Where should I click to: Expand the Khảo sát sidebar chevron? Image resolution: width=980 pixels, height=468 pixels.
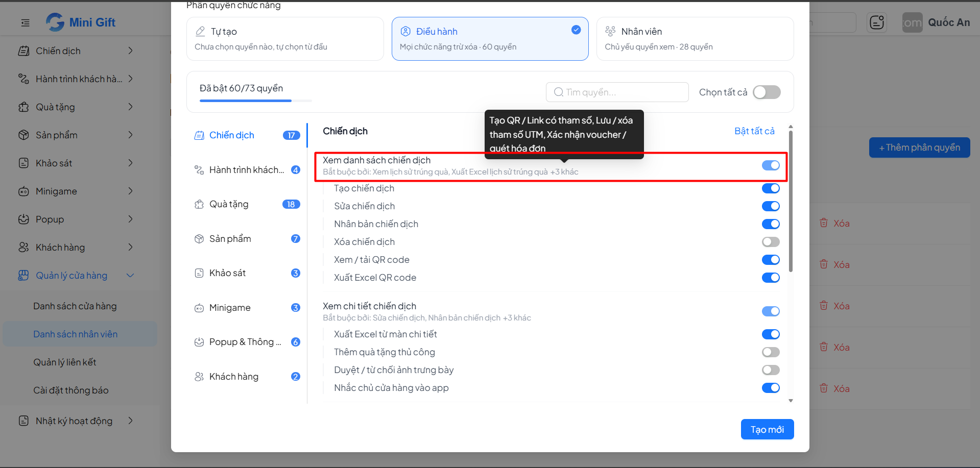pos(131,163)
